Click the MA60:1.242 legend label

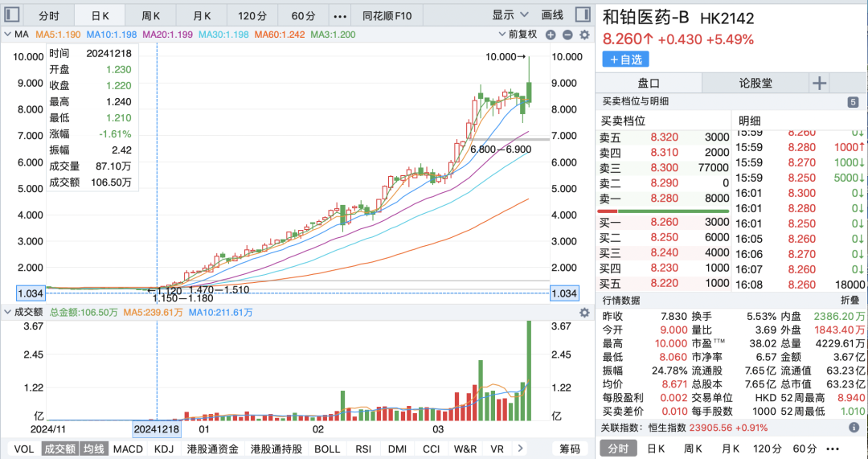[x=280, y=35]
